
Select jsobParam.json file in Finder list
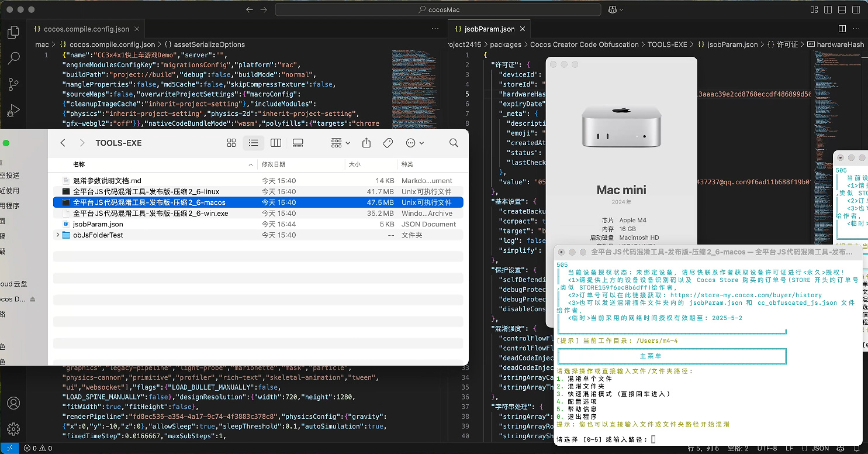98,224
